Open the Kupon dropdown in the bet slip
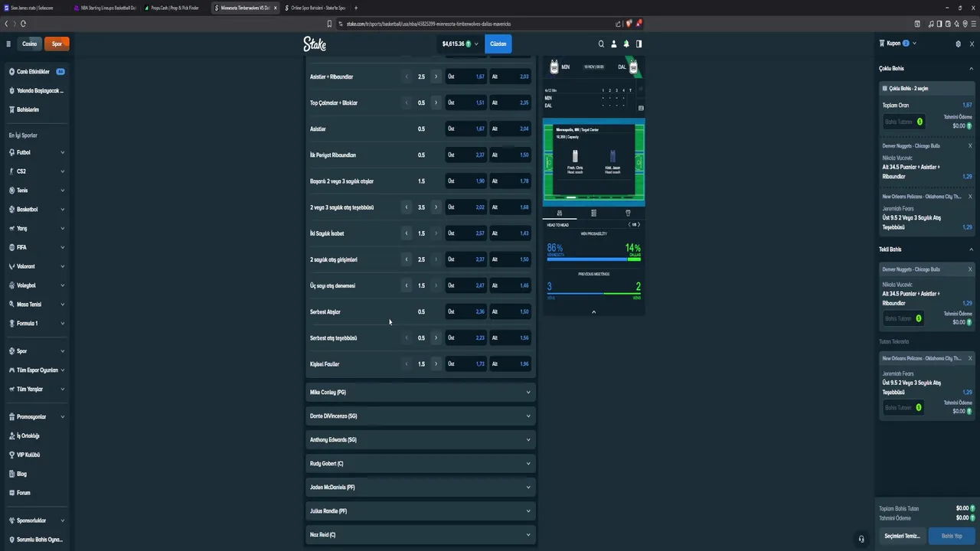This screenshot has height=551, width=980. 914,44
